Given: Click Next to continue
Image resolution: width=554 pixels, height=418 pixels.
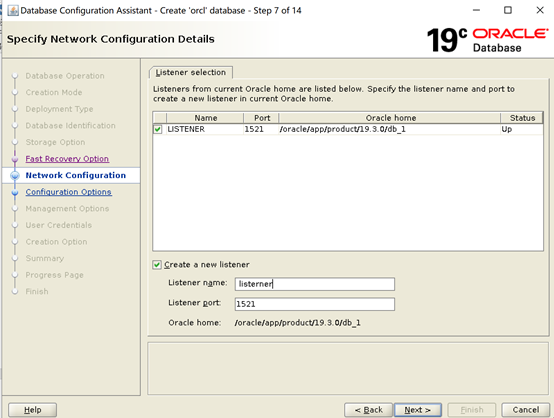Looking at the screenshot, I should (418, 410).
